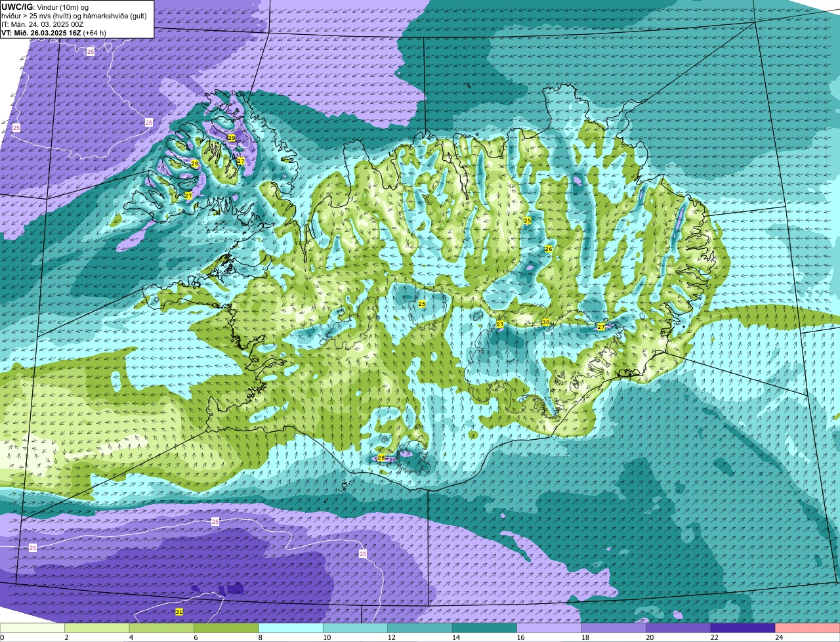
Task: Select the '(+64 h)' forecast offset text
Action: tap(94, 33)
